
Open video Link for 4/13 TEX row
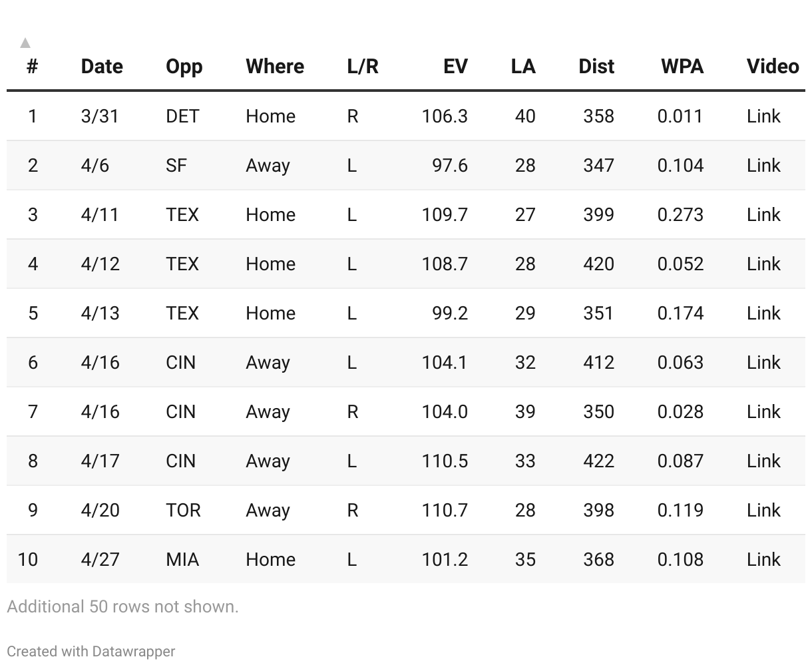click(763, 314)
